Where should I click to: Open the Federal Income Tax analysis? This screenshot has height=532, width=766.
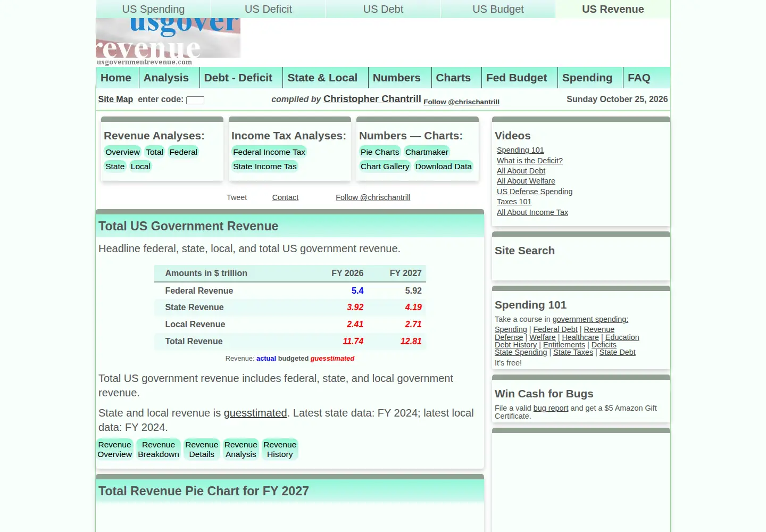pos(269,152)
